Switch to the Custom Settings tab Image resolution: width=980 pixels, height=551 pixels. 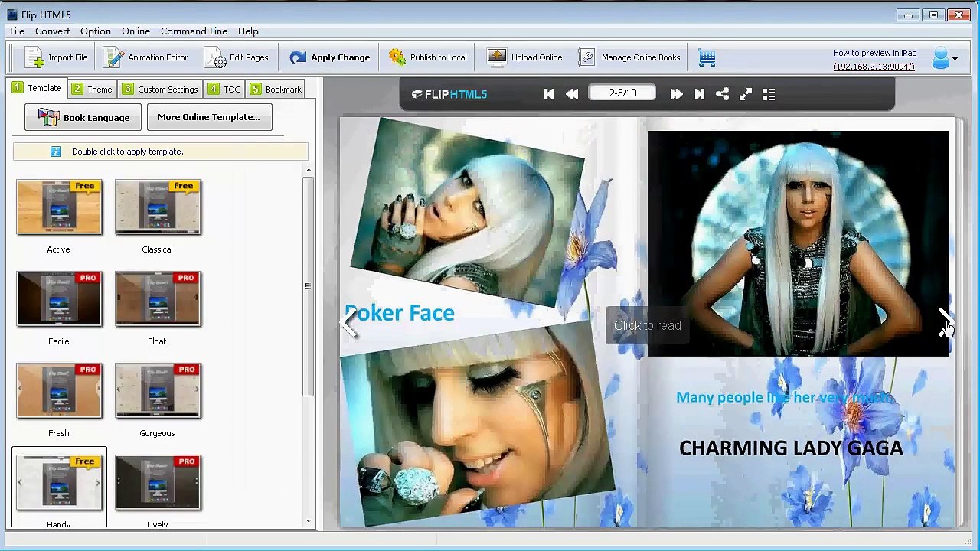[160, 90]
